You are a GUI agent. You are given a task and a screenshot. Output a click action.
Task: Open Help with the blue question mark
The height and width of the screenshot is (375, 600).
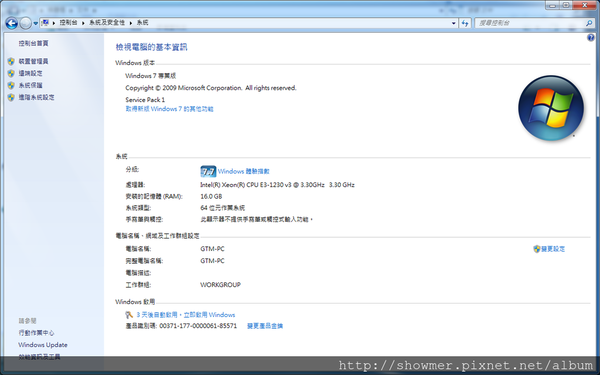[x=591, y=38]
